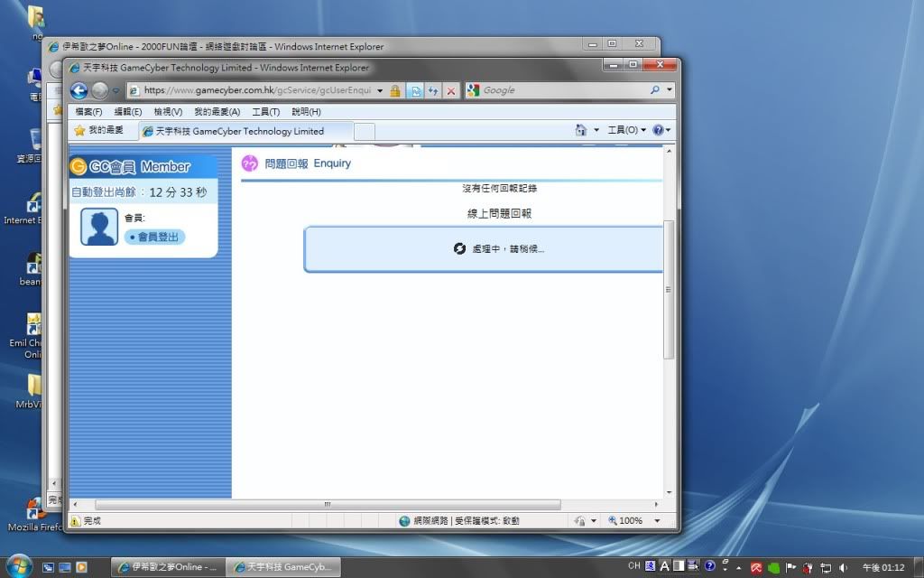Click the spinning processing icon beside 處理中
This screenshot has width=924, height=578.
459,249
